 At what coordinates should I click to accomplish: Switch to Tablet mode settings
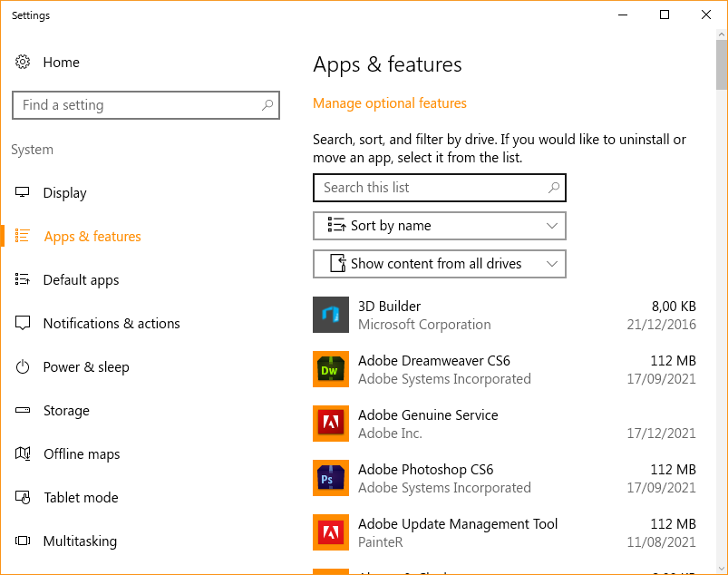point(81,498)
